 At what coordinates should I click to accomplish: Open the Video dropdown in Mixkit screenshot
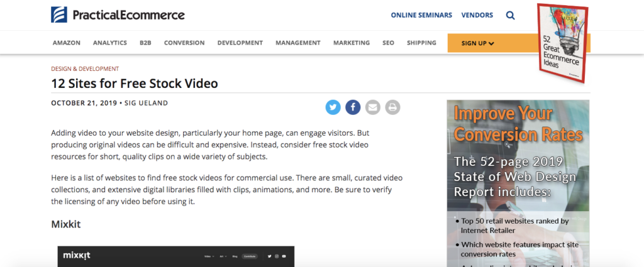(x=209, y=256)
